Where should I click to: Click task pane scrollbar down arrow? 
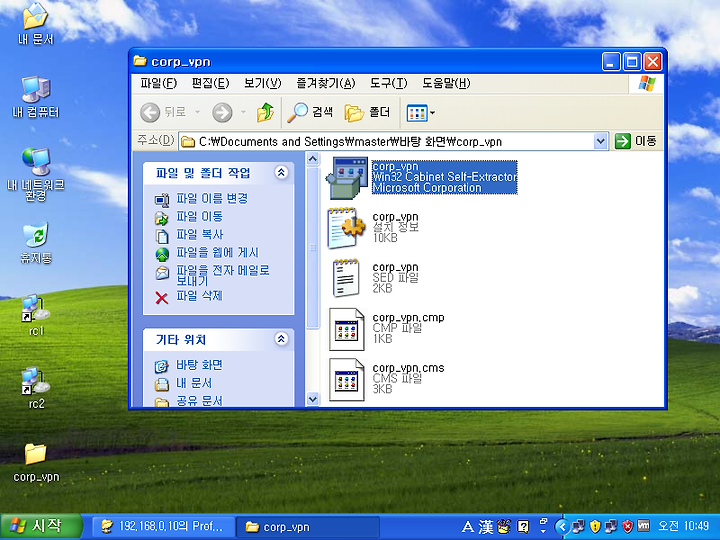pyautogui.click(x=313, y=399)
